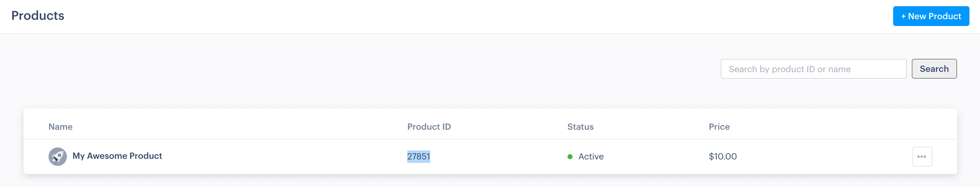Click the Active status label
Image resolution: width=980 pixels, height=187 pixels.
point(590,156)
